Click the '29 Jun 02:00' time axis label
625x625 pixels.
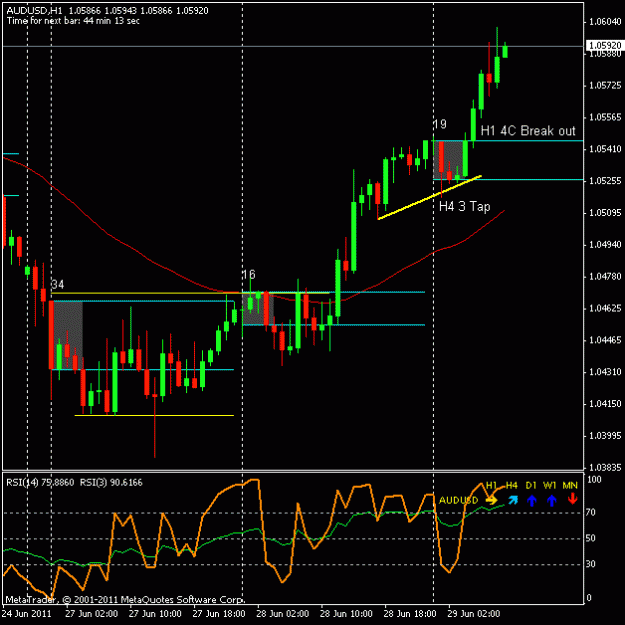point(474,613)
